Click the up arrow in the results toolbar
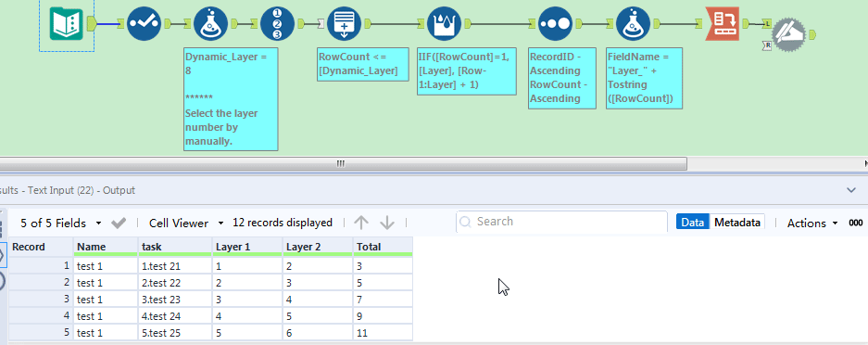Screen dimensions: 868x345 (x=361, y=223)
